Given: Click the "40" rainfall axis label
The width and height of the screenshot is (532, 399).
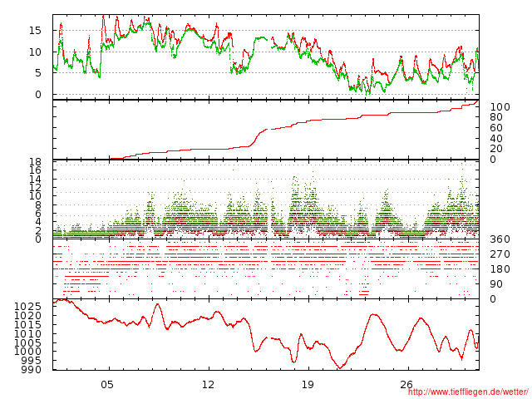Looking at the screenshot, I should 496,139.
